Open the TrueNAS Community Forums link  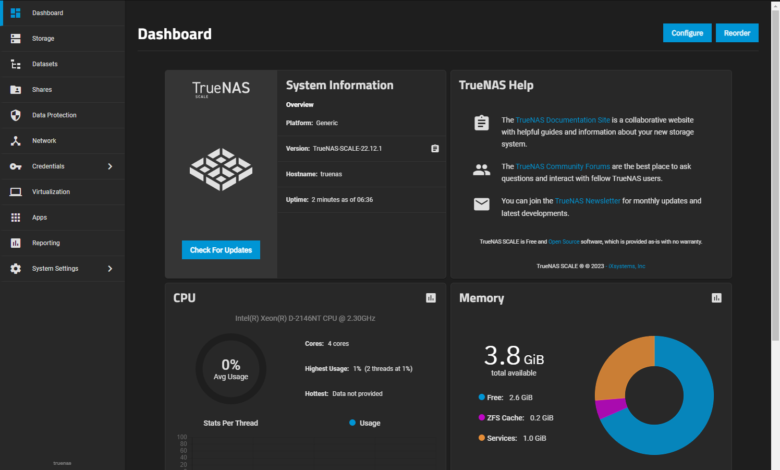563,166
